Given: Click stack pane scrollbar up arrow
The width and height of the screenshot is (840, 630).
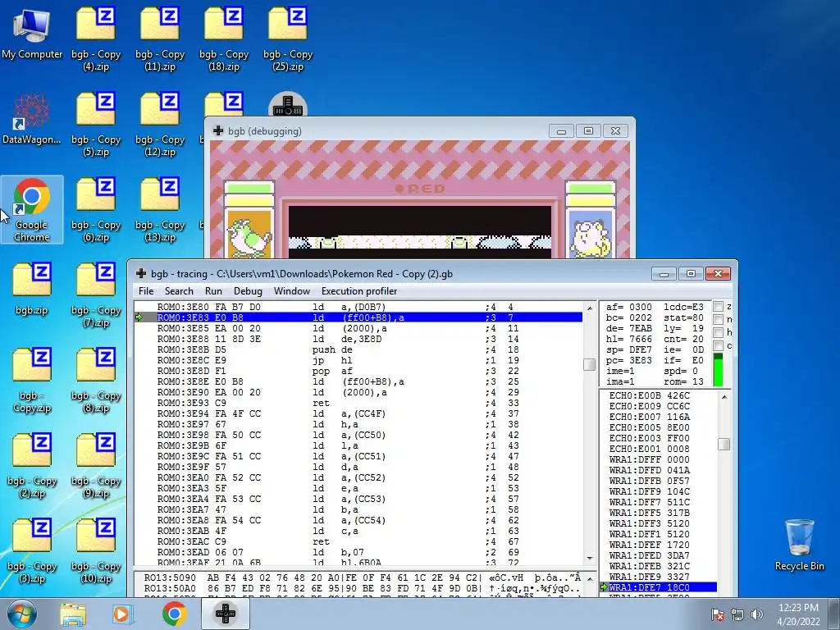Looking at the screenshot, I should coord(724,397).
